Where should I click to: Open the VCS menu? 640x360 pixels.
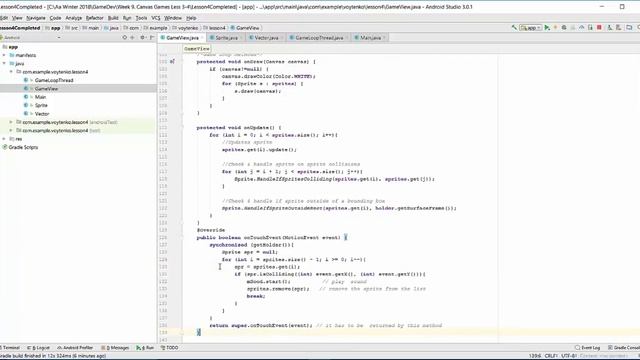[x=156, y=18]
